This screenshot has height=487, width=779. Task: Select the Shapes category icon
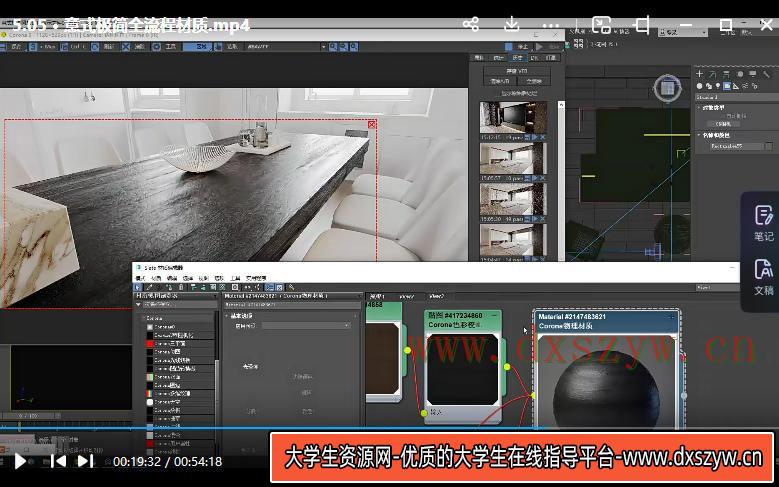[x=708, y=86]
